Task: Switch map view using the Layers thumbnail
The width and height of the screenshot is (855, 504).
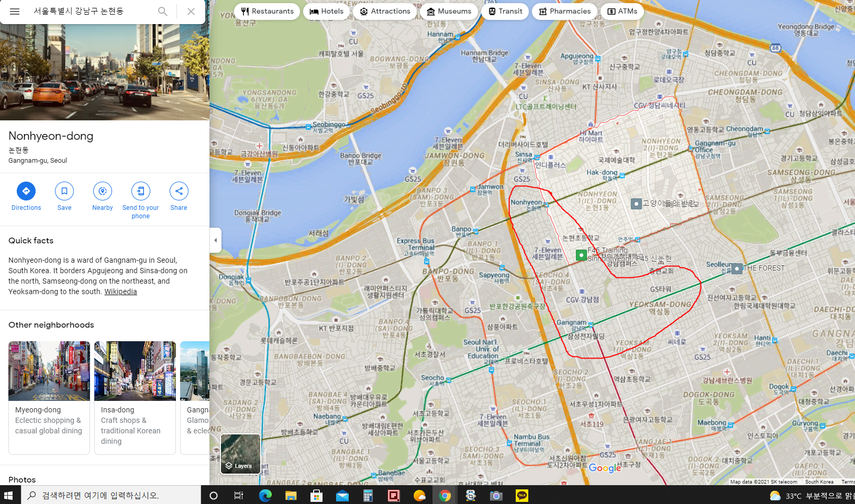Action: (x=240, y=454)
